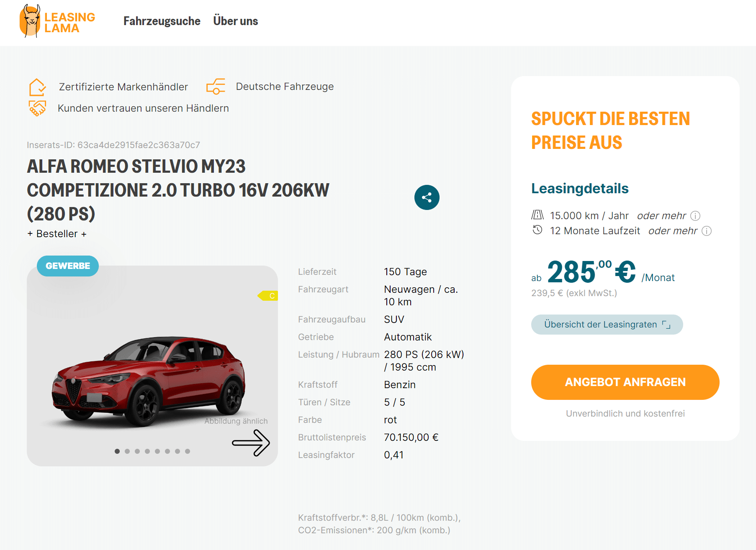Select the second image carousel dot
Viewport: 756px width, 550px height.
(x=127, y=451)
